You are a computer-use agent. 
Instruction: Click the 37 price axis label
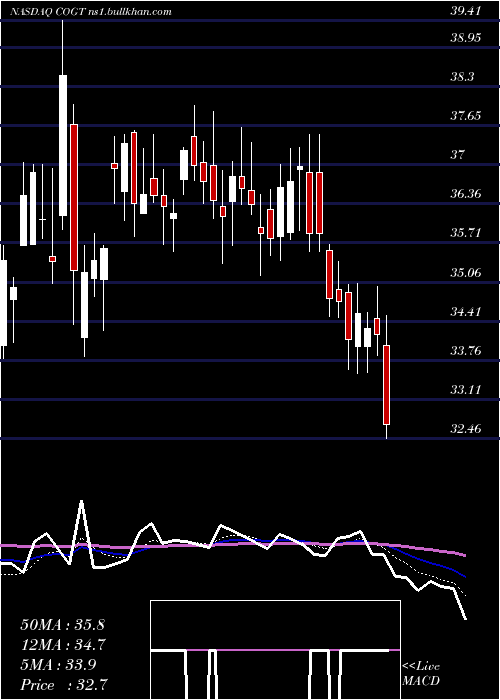click(458, 155)
